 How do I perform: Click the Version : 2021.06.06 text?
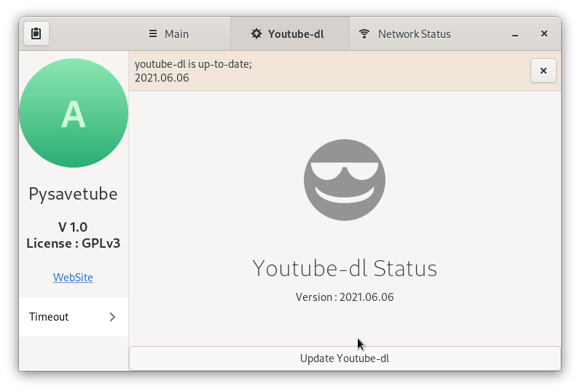point(345,297)
